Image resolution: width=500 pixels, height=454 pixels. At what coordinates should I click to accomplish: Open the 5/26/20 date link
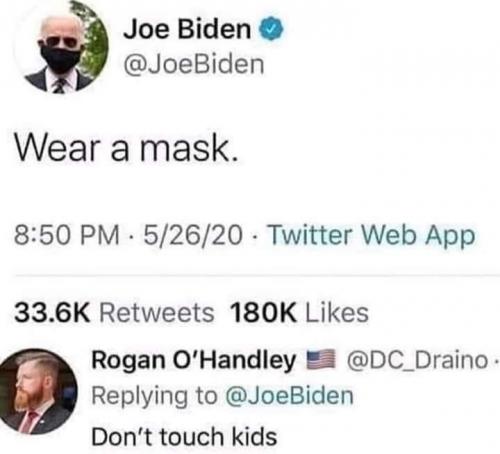(x=193, y=235)
